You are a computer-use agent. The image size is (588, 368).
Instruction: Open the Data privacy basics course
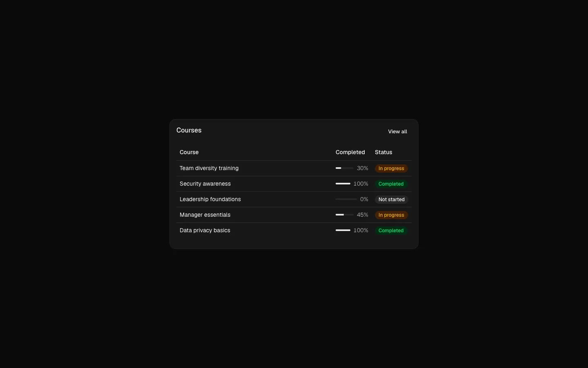coord(205,230)
